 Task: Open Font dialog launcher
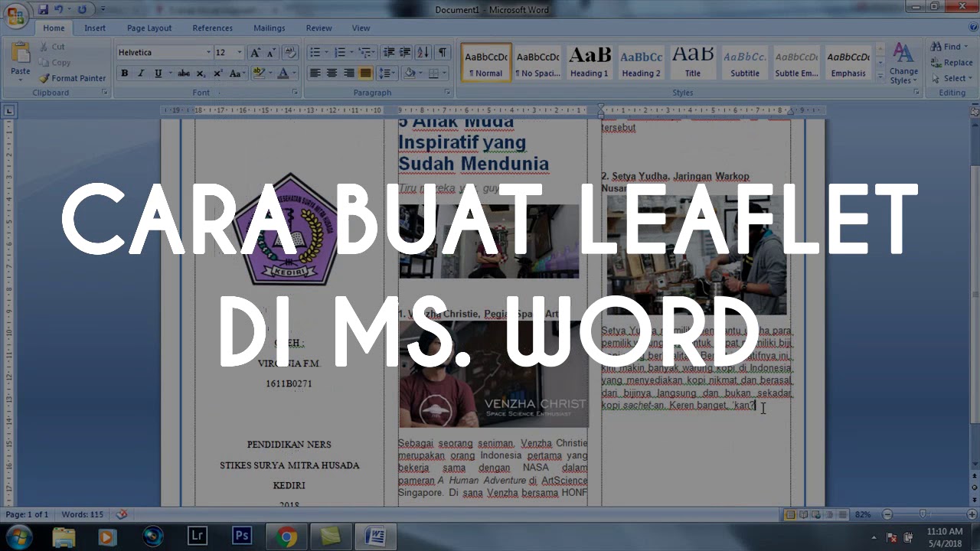point(295,93)
